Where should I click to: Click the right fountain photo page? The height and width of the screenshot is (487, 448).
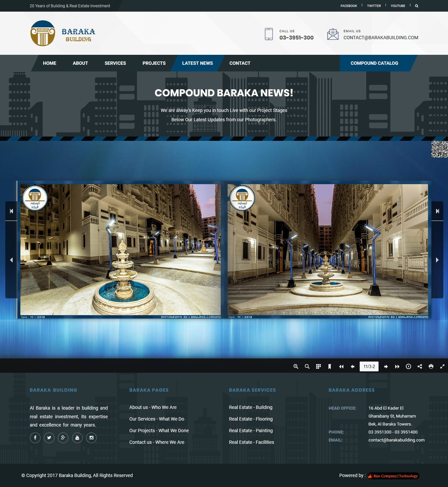(x=328, y=250)
